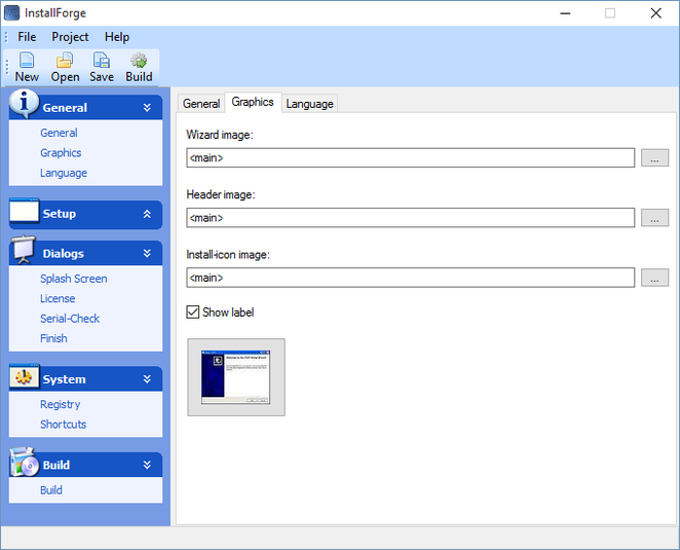Collapse the General sidebar section

click(147, 108)
